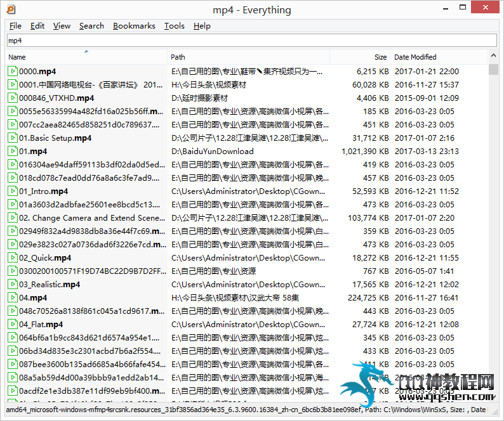This screenshot has width=504, height=421.
Task: Maximize the Everything window
Action: pyautogui.click(x=463, y=8)
